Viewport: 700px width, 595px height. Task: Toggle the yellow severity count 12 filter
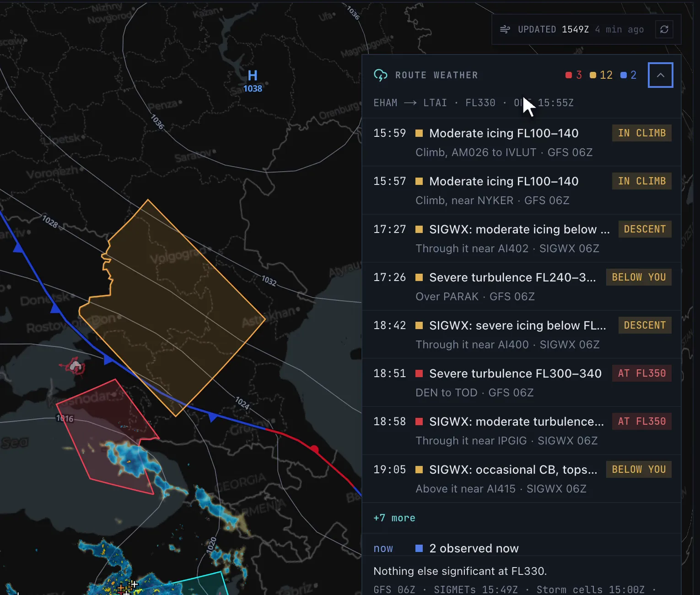click(601, 75)
